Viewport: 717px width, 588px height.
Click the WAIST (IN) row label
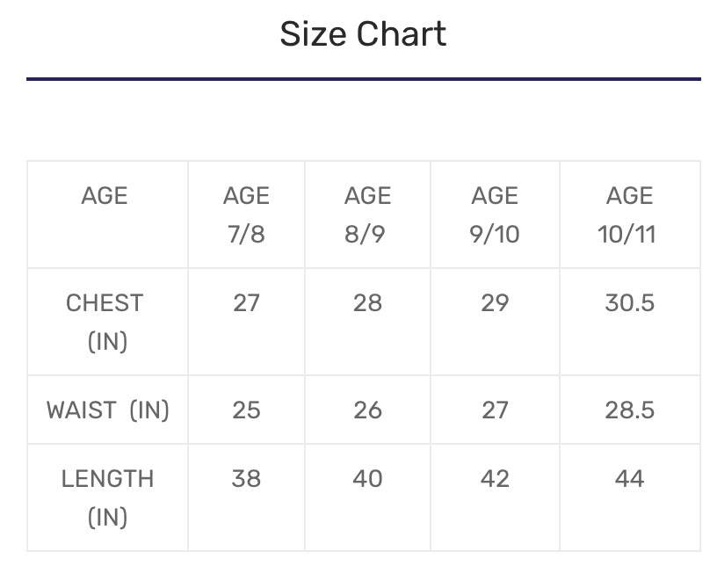pyautogui.click(x=107, y=410)
